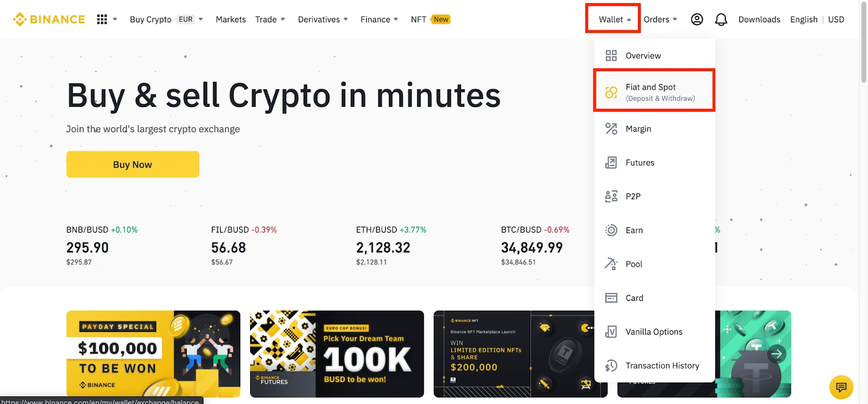Open the Orders dropdown menu
868x404 pixels.
pyautogui.click(x=660, y=20)
